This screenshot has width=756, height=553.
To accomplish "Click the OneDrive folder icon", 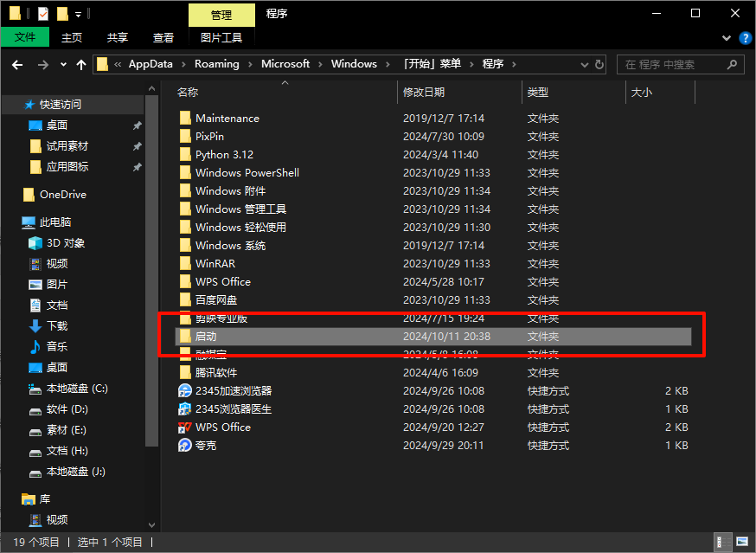I will click(x=29, y=195).
